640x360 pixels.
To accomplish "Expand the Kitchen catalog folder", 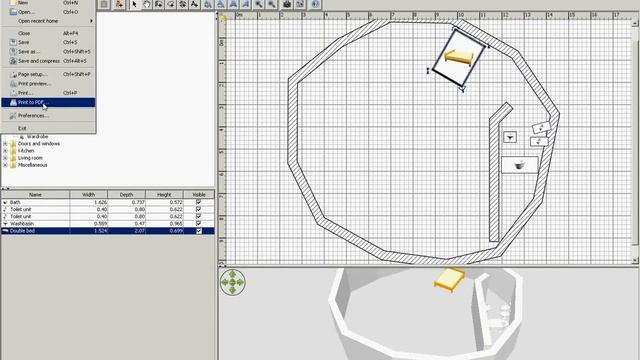I will tap(5, 151).
